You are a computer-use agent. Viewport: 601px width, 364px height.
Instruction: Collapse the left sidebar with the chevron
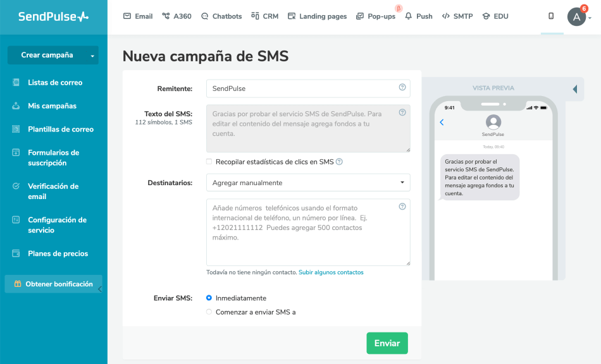(100, 289)
